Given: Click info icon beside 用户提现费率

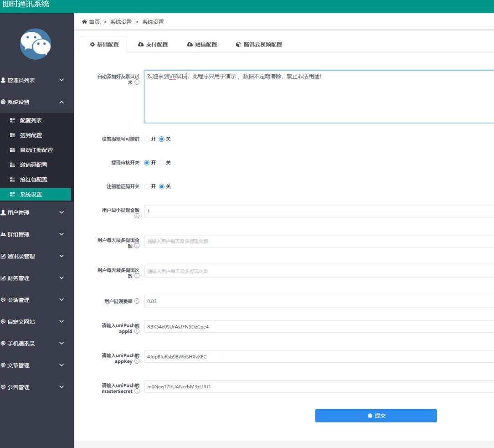Looking at the screenshot, I should point(137,302).
